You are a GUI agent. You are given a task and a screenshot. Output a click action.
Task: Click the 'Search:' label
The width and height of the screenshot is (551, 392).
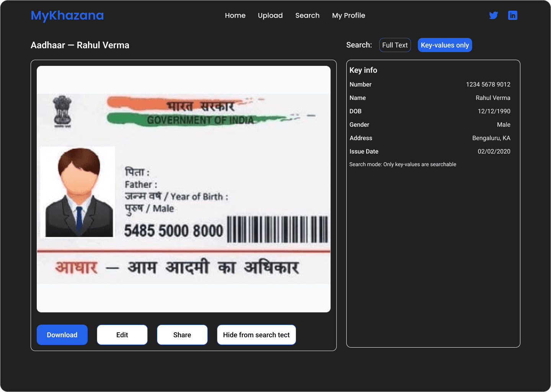click(359, 45)
